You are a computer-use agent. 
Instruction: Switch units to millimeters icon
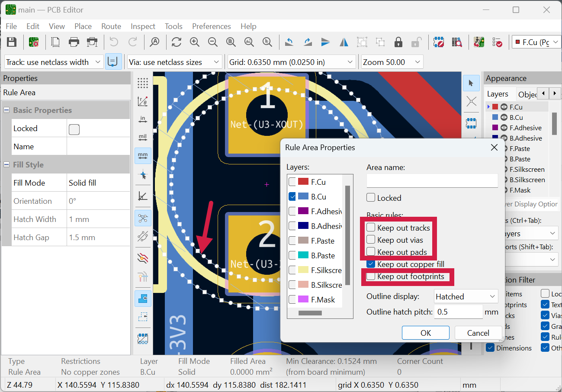(143, 155)
